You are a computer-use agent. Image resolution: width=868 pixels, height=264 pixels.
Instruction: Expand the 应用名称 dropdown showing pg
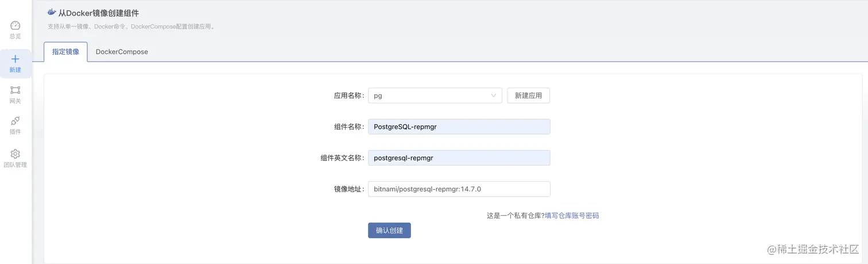point(435,95)
